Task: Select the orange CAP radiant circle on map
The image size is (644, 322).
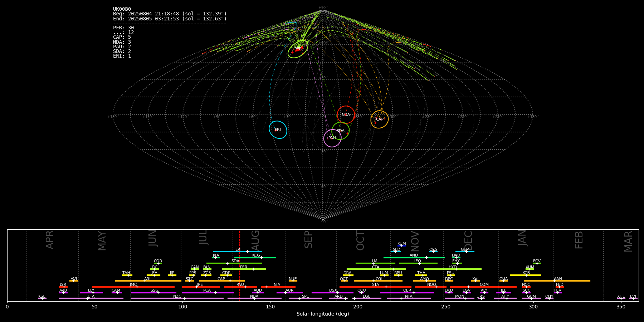Action: pos(380,119)
